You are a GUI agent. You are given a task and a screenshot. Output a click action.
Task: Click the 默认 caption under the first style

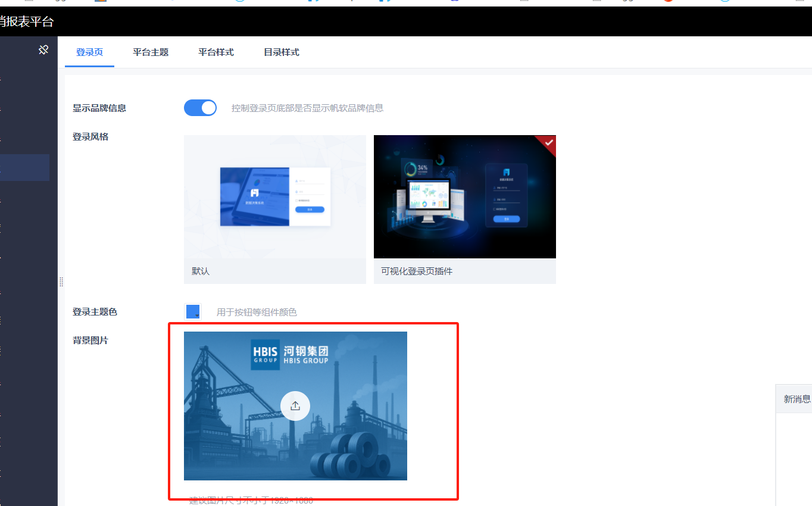[201, 271]
